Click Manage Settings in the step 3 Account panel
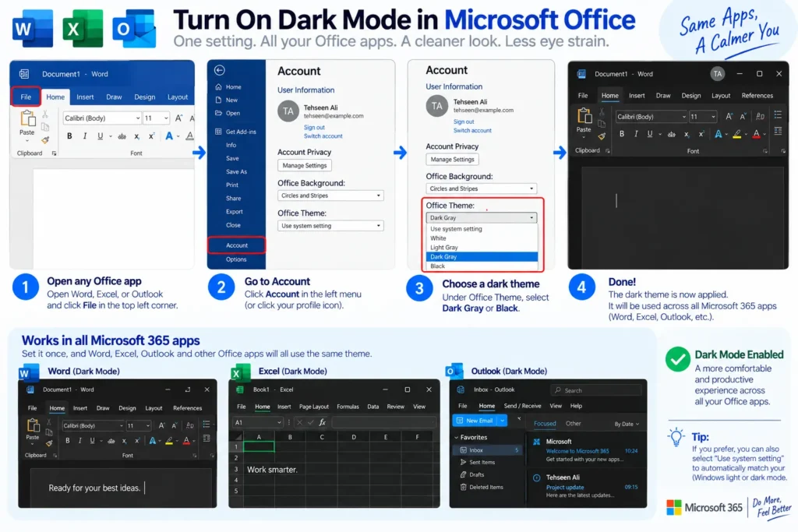 pyautogui.click(x=453, y=159)
